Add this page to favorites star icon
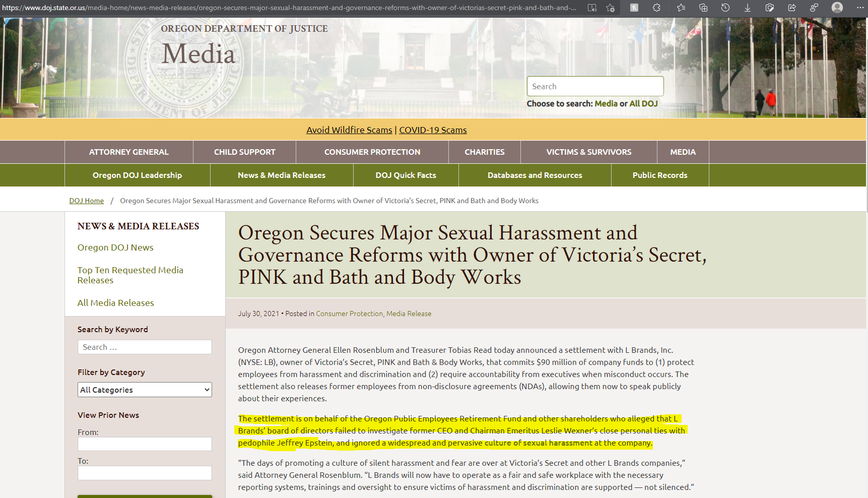 click(x=610, y=8)
